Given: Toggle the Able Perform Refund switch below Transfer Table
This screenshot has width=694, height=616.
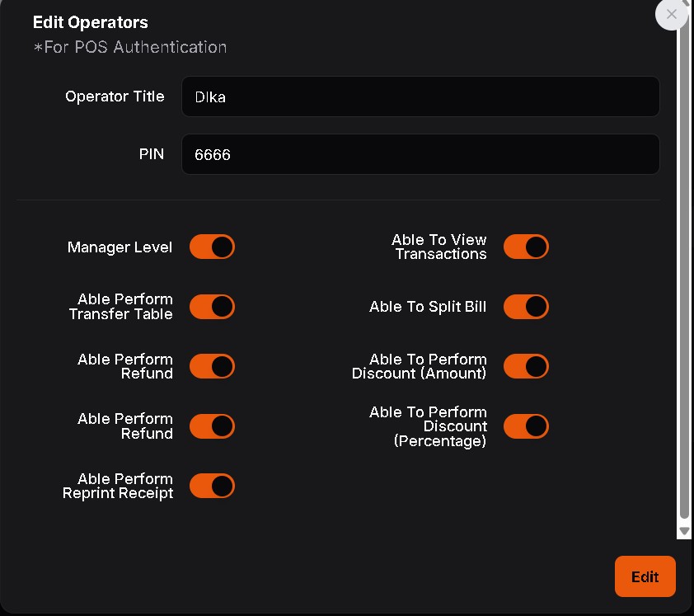Looking at the screenshot, I should pos(213,366).
